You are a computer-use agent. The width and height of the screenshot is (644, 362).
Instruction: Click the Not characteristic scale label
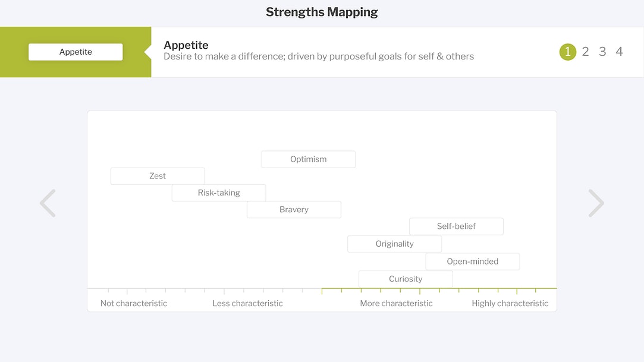point(134,303)
